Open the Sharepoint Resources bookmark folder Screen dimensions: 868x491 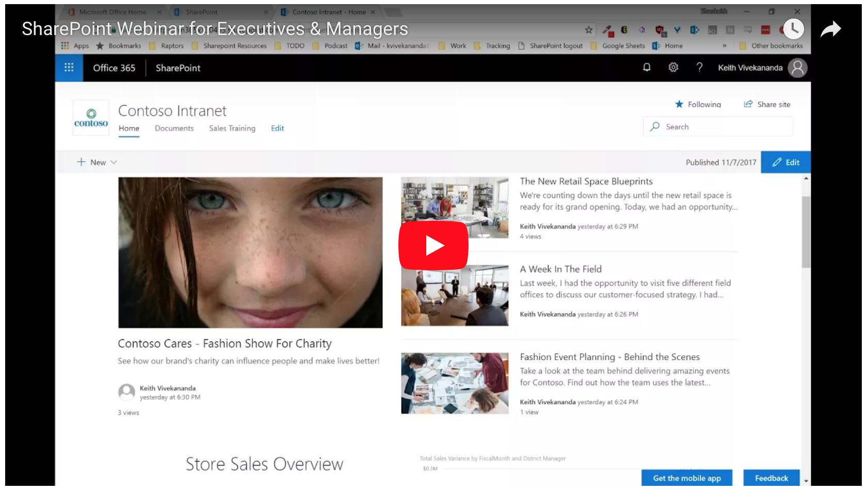pyautogui.click(x=229, y=46)
